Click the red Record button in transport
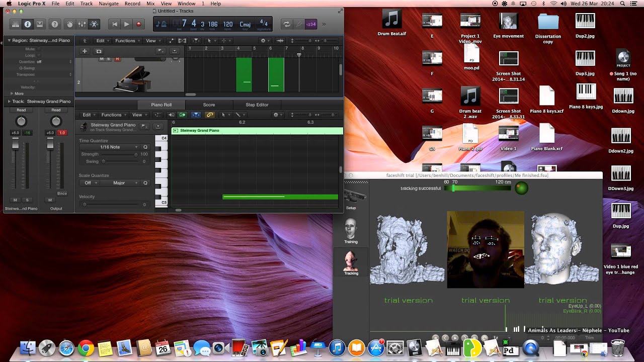This screenshot has height=362, width=644. (x=139, y=24)
